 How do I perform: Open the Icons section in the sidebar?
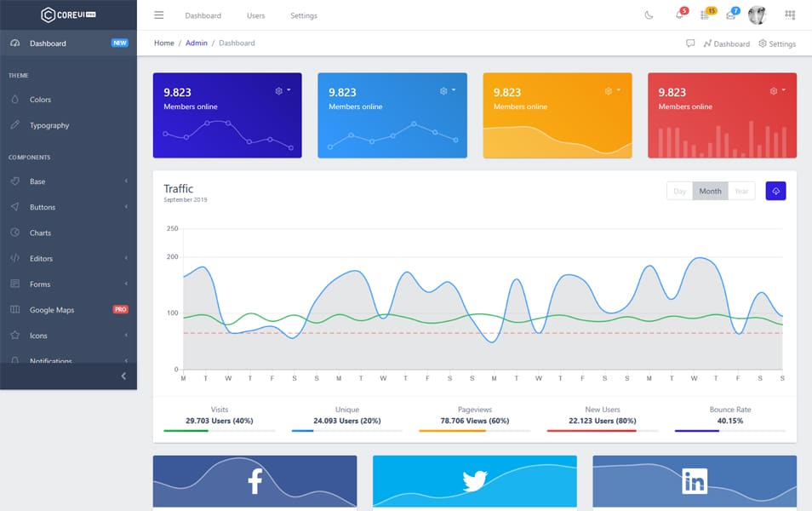pyautogui.click(x=37, y=336)
